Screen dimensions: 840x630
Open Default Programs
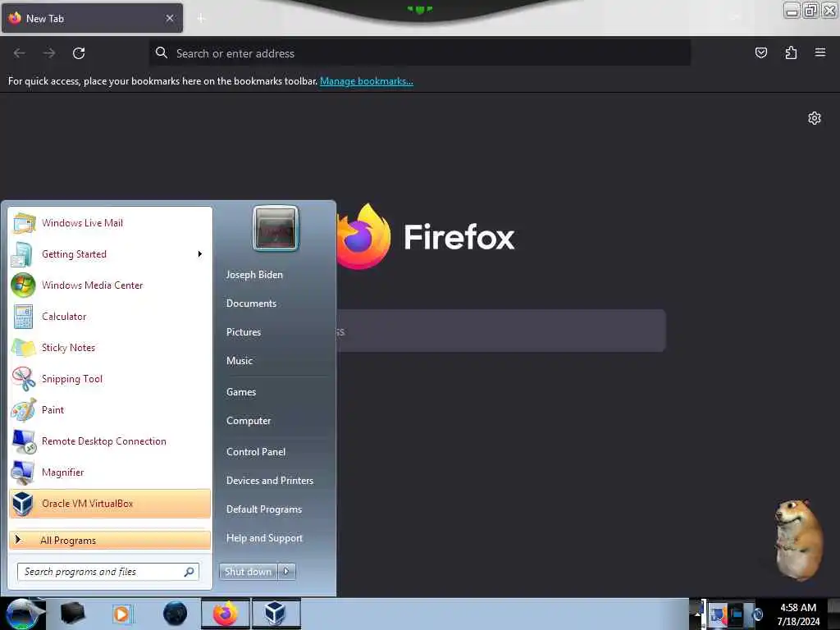[x=264, y=509]
